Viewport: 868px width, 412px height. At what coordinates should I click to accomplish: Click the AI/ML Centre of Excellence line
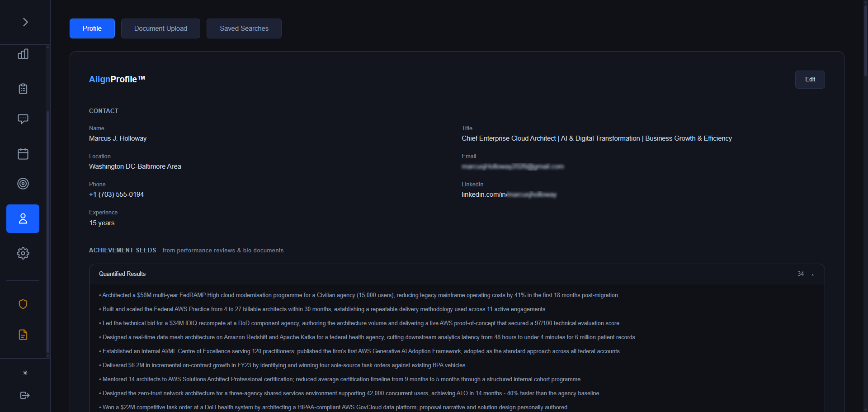pos(360,351)
